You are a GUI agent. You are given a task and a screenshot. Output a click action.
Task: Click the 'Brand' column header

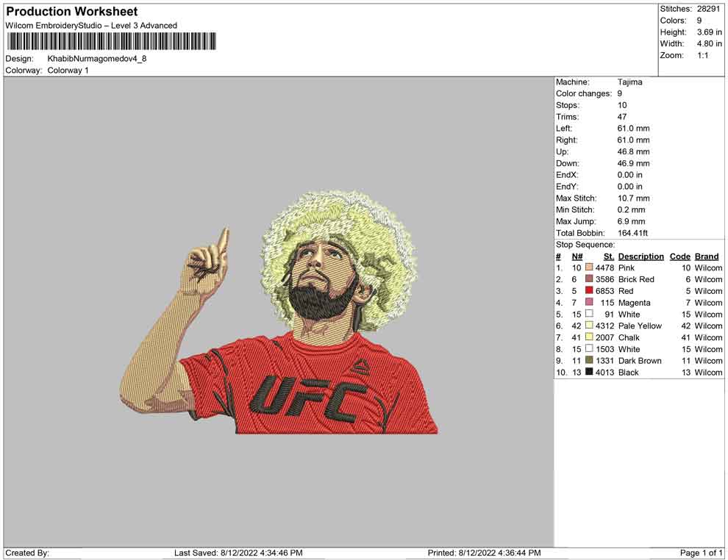click(x=707, y=256)
